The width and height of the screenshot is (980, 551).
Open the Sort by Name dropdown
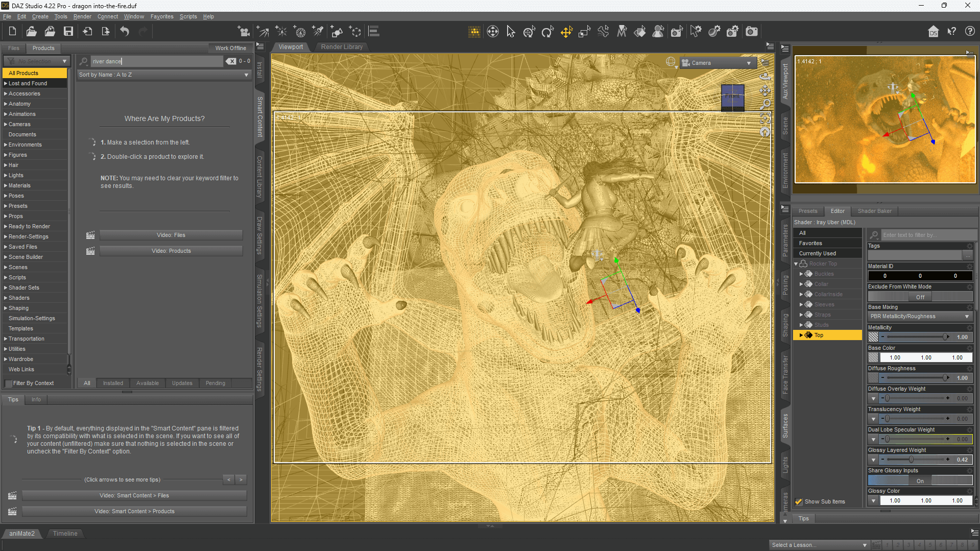click(x=164, y=75)
